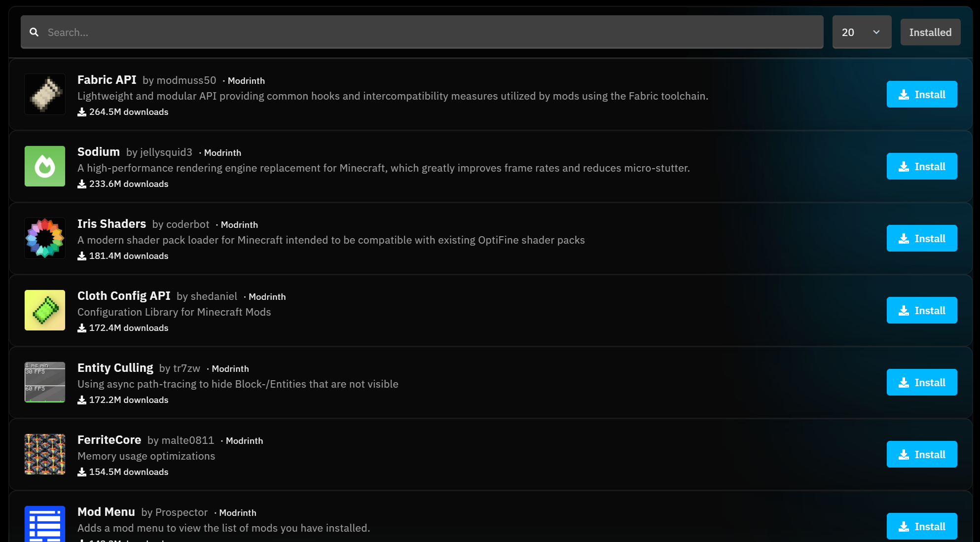The height and width of the screenshot is (542, 980).
Task: Open the Sodium mod title
Action: pos(99,152)
